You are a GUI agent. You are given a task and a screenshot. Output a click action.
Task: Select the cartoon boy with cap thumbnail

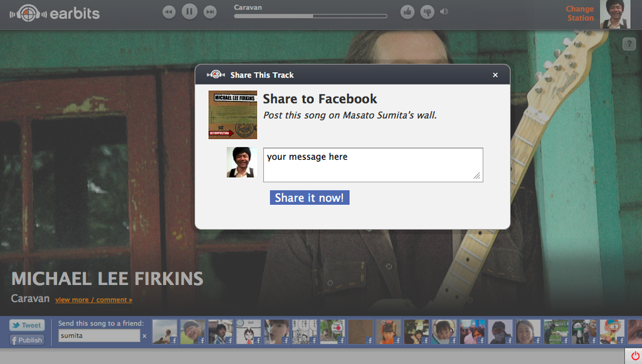tap(612, 331)
